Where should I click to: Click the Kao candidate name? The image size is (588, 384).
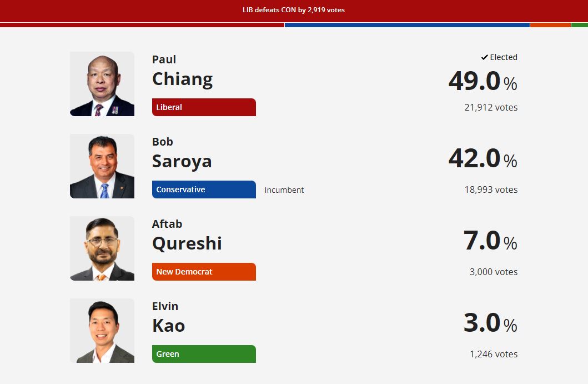(x=168, y=326)
